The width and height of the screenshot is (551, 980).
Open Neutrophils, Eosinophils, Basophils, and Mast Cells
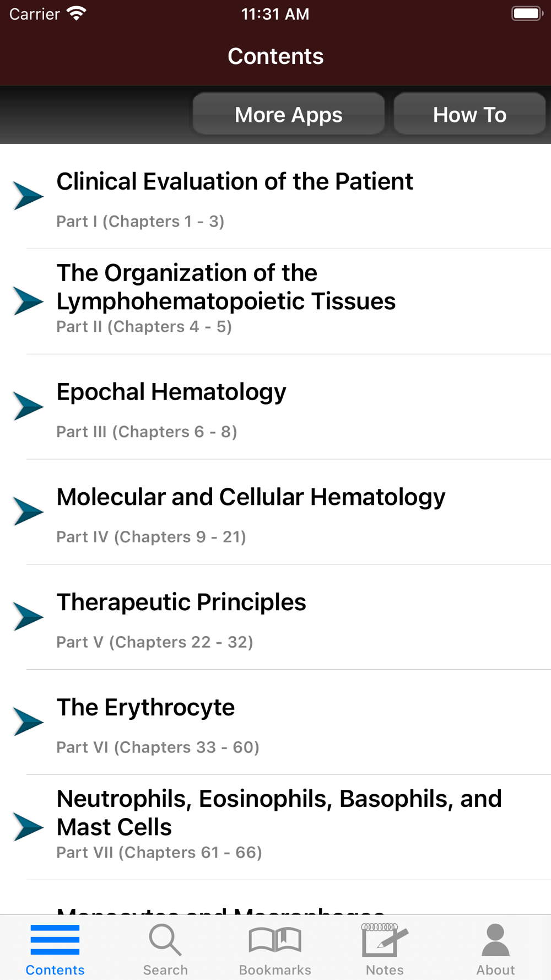(x=279, y=813)
